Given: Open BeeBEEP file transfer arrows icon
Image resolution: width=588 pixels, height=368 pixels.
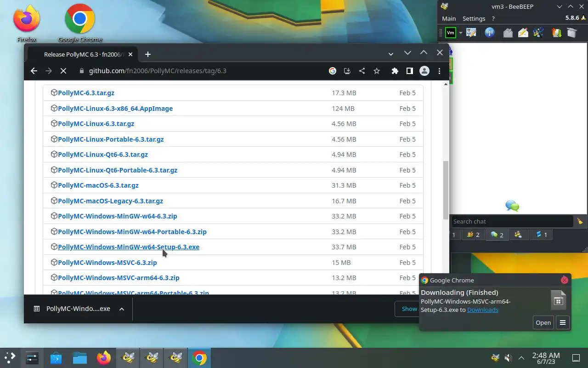Looking at the screenshot, I should coord(556,33).
